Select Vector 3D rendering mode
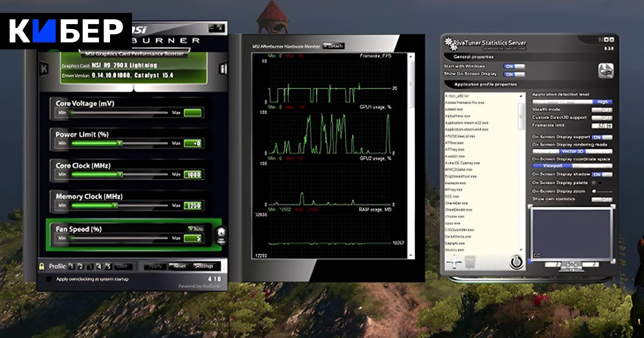Screen dimensions: 644x338 [572, 151]
